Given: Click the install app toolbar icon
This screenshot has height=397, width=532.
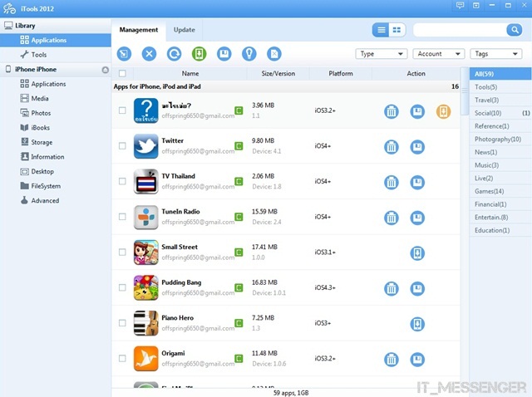Looking at the screenshot, I should tap(124, 53).
